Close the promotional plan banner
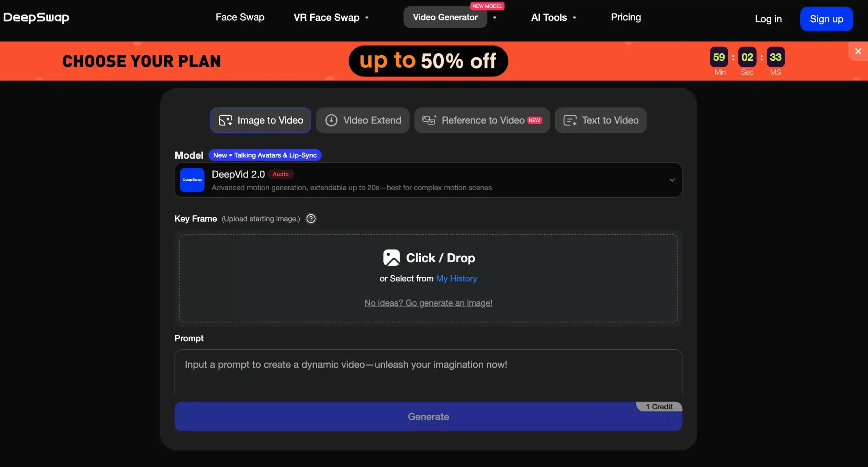Screen dimensions: 868x467 coord(858,51)
